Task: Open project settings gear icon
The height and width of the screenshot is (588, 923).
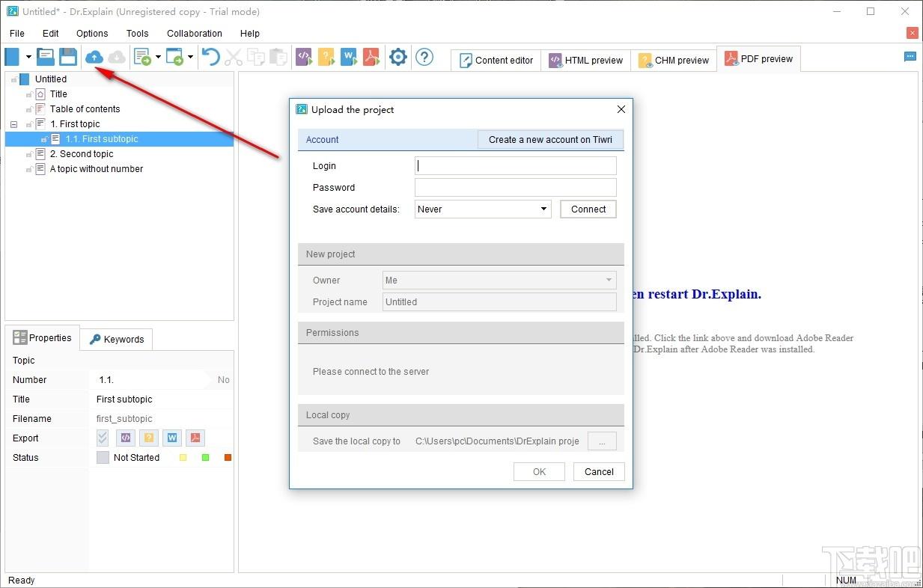Action: (398, 57)
